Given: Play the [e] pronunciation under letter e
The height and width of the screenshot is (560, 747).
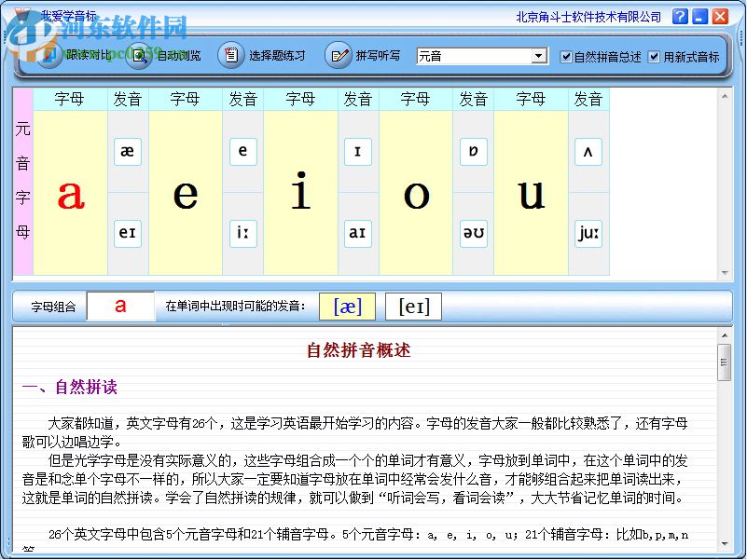Looking at the screenshot, I should click(242, 152).
